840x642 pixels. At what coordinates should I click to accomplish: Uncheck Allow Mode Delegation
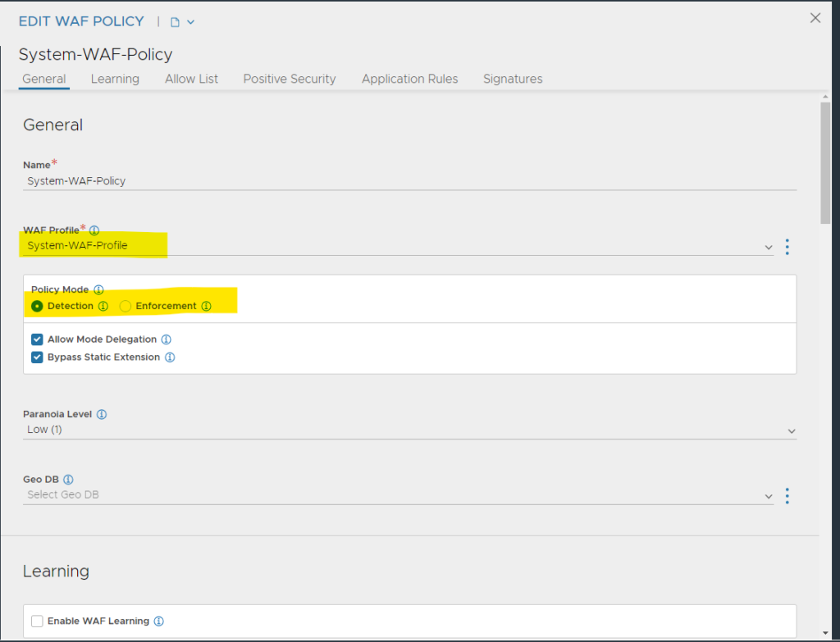tap(37, 339)
